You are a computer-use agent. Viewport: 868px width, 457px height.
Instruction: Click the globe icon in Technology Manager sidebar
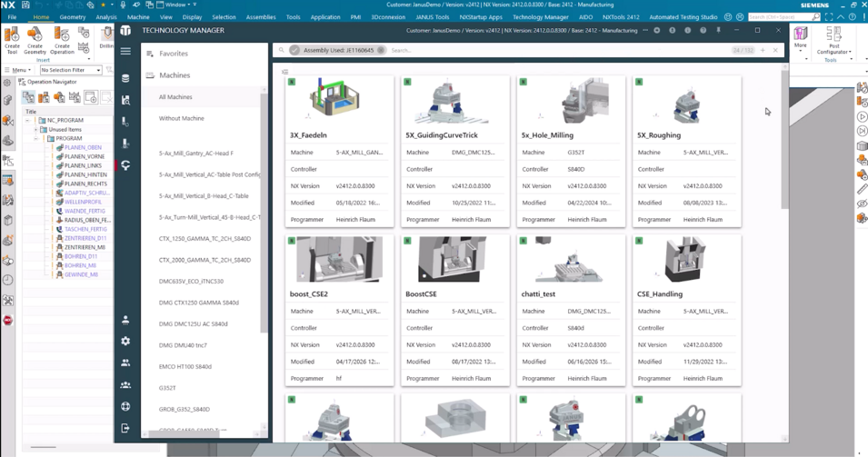(x=125, y=406)
